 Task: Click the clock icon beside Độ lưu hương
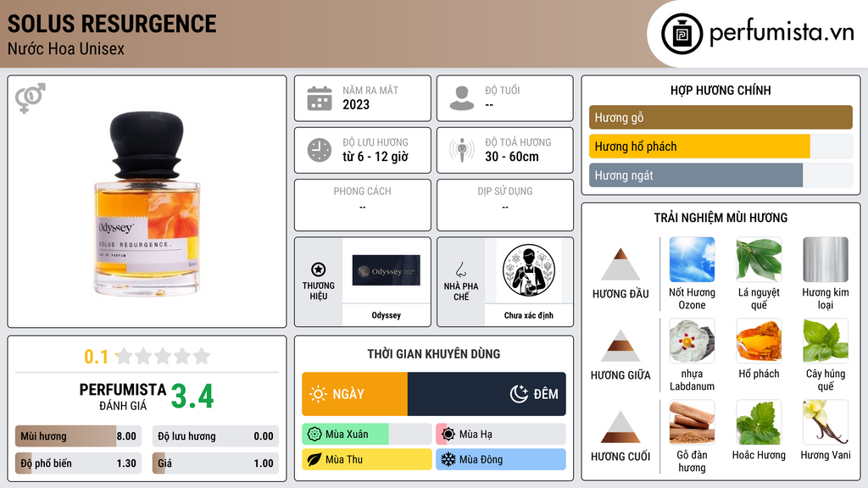click(320, 150)
